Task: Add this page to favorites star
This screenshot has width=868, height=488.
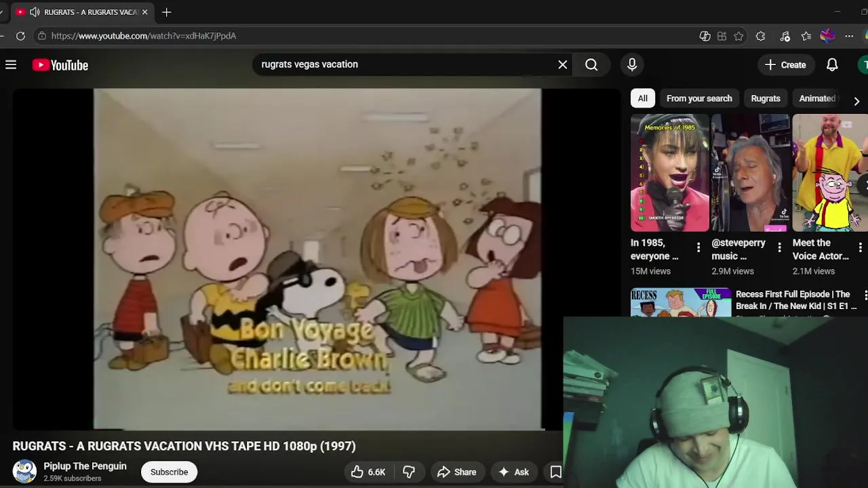Action: (x=738, y=36)
